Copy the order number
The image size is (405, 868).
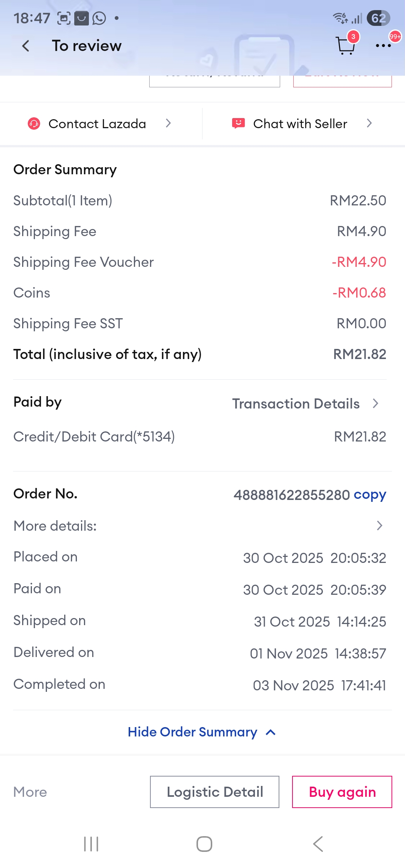(370, 495)
